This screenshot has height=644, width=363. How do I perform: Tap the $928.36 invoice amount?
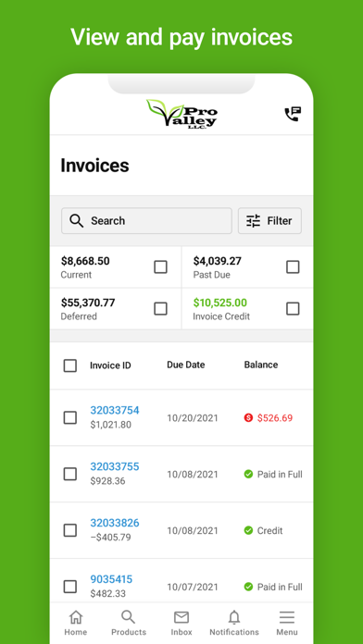tap(107, 481)
